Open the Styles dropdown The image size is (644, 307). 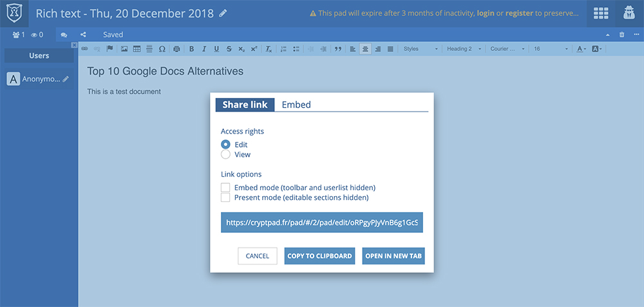click(420, 48)
